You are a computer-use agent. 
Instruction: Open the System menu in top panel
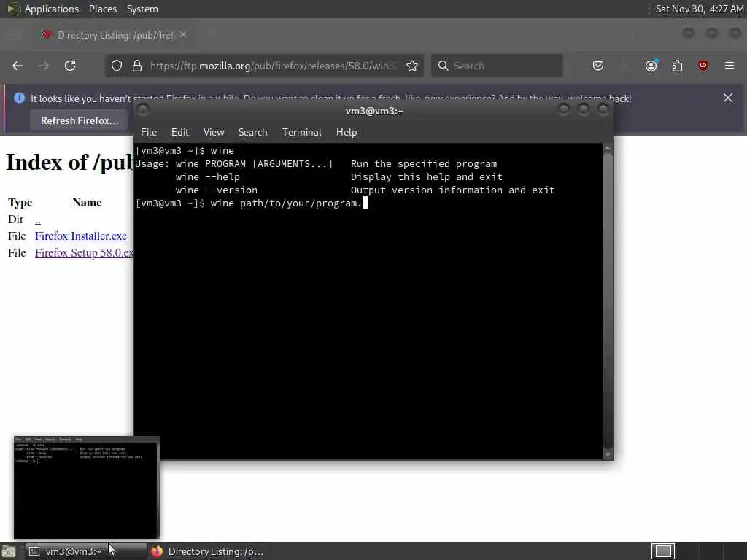[x=142, y=9]
